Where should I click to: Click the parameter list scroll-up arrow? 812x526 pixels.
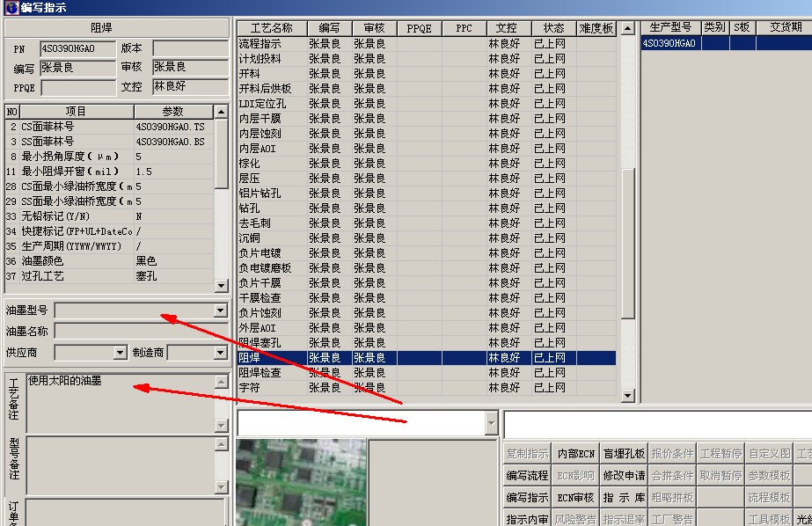click(x=221, y=112)
